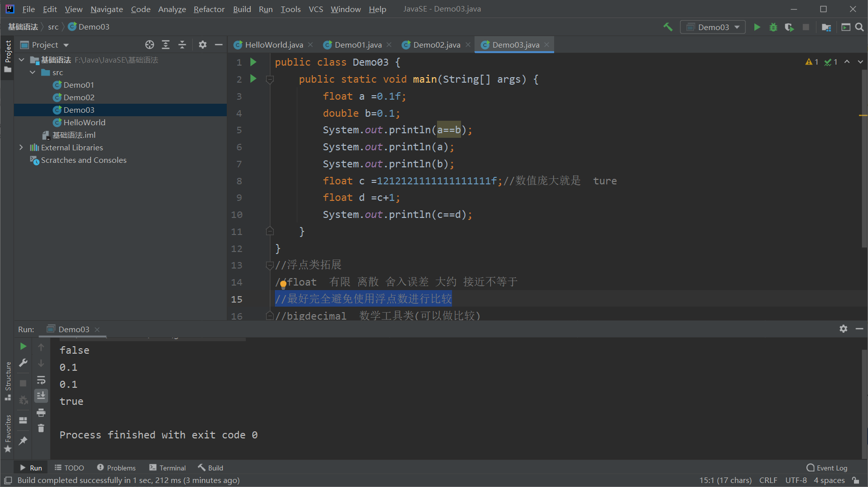Open the Terminal tool window
868x487 pixels.
[x=167, y=468]
